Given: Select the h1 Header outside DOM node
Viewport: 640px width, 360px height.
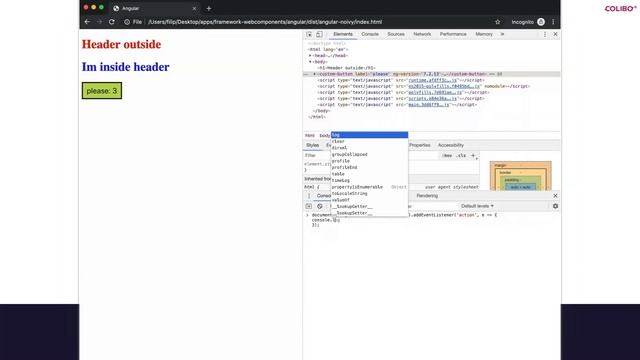Looking at the screenshot, I should (347, 68).
